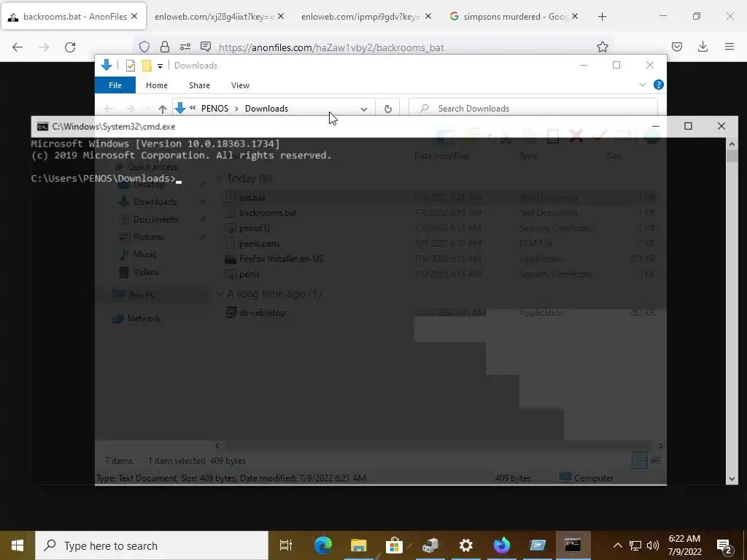The height and width of the screenshot is (560, 747).
Task: Open Explorer help question mark icon
Action: (x=659, y=85)
